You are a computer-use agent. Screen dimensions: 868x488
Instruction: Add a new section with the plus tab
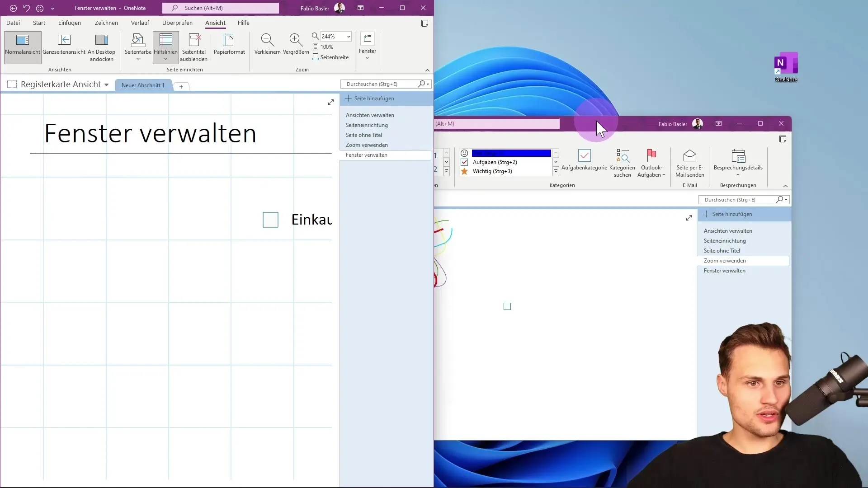[181, 87]
